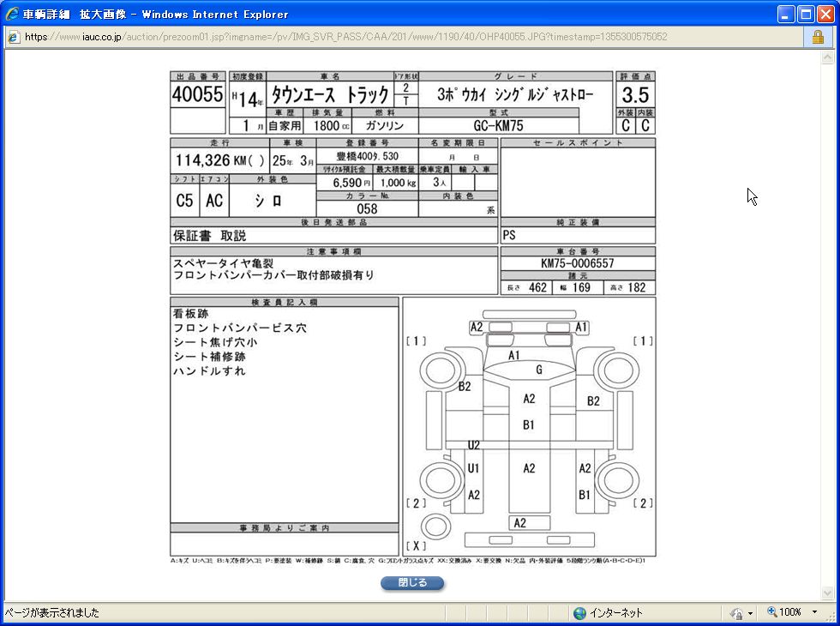Click the scrollbar up arrow

827,57
